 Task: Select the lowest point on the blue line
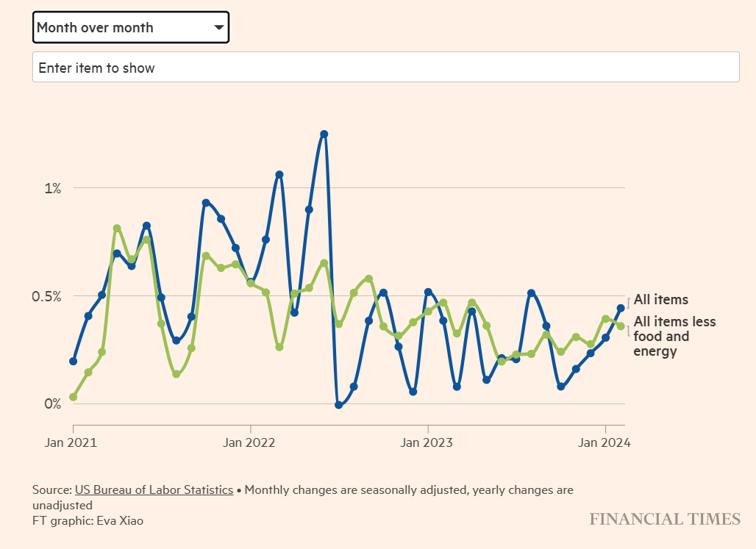(338, 405)
